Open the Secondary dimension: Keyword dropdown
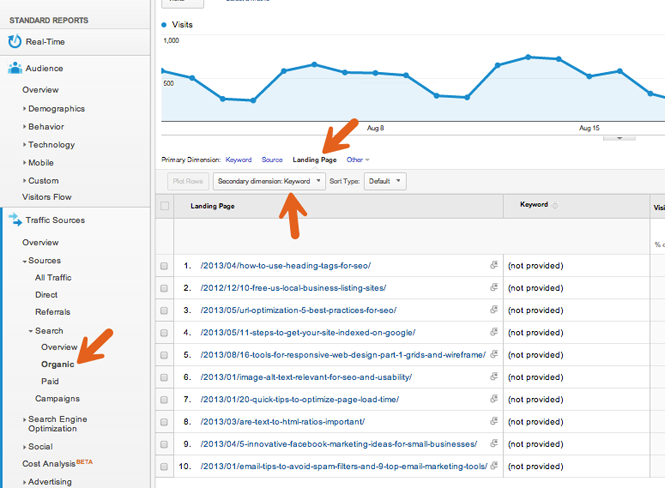Screen dimensions: 665x488 pyautogui.click(x=269, y=181)
